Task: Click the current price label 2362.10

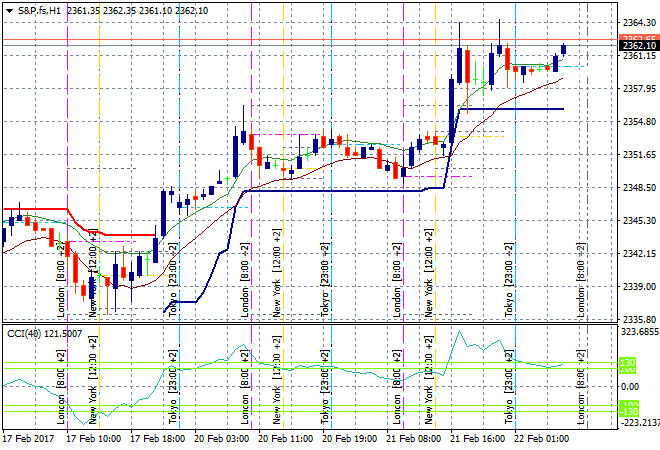Action: coord(637,45)
